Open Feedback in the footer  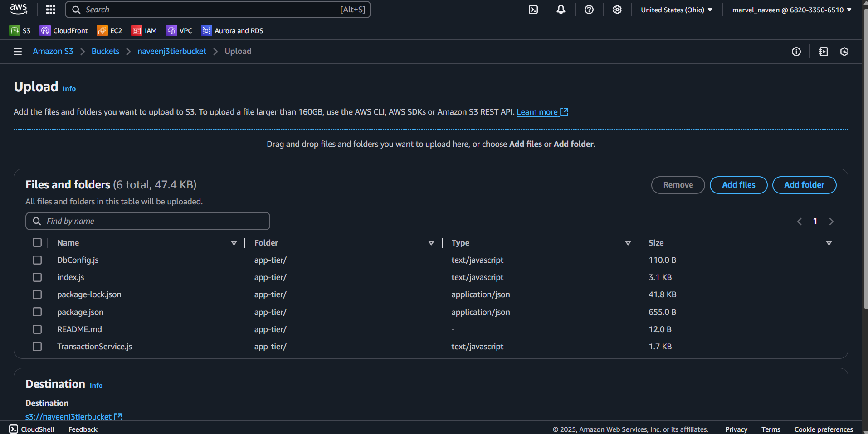(83, 429)
